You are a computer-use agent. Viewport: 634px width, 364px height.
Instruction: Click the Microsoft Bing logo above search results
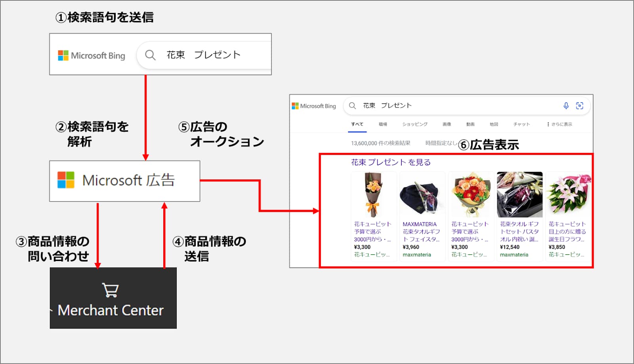[x=314, y=106]
